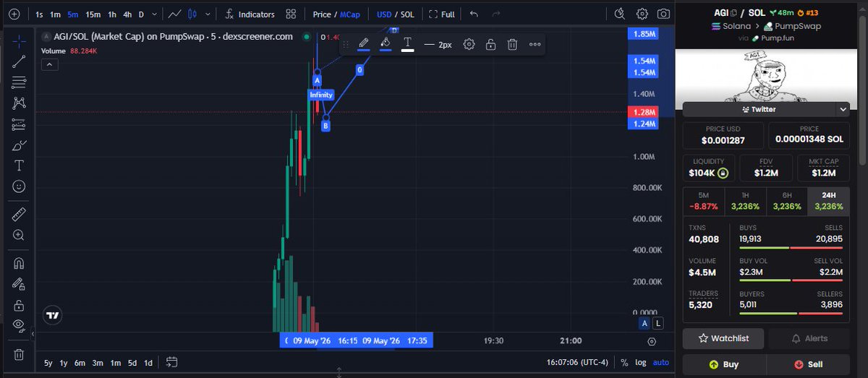Screen dimensions: 868x378
Task: Open drawing settings gear in floating toolbar
Action: 469,44
